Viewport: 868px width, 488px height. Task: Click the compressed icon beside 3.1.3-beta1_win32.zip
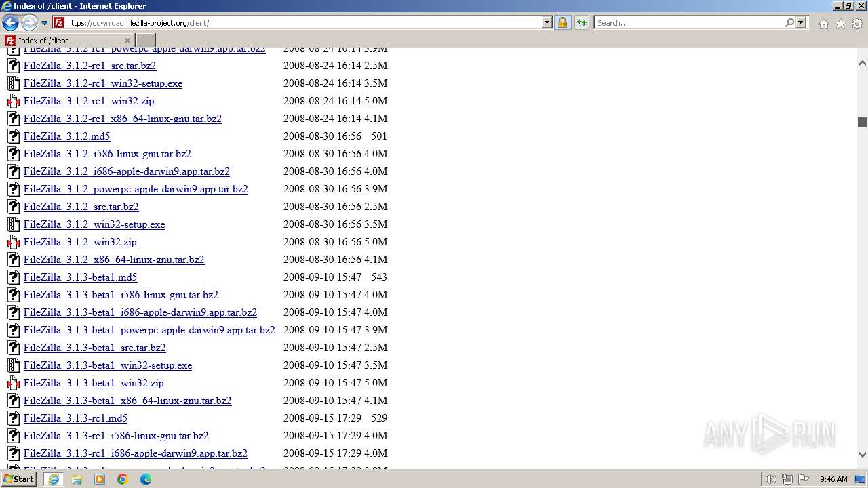[14, 383]
